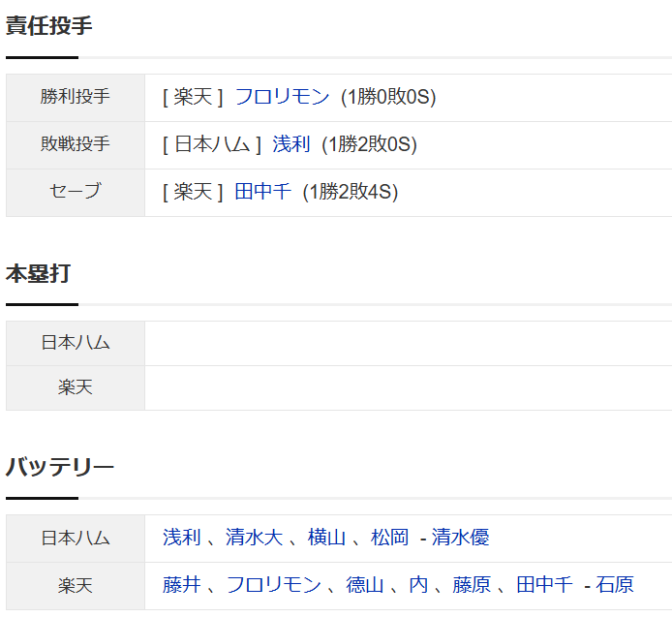Screen dimensions: 672x617
Task: Open the catcher 石原 link
Action: 615,585
